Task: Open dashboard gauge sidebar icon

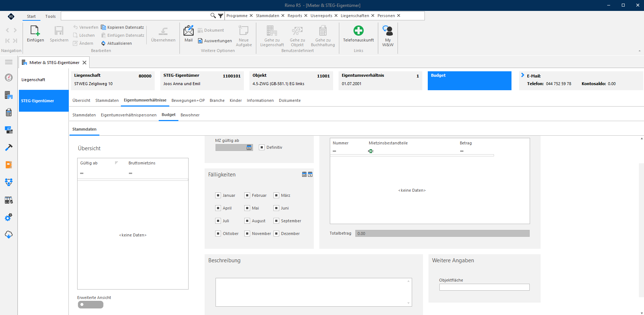Action: coord(9,77)
